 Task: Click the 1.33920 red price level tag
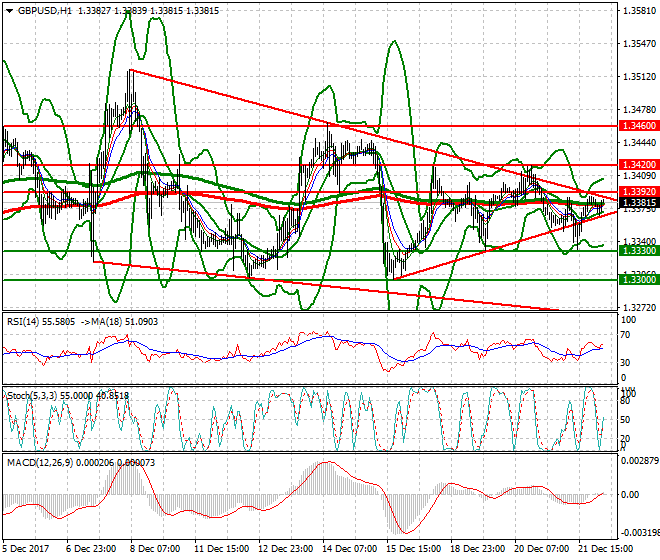[638, 190]
